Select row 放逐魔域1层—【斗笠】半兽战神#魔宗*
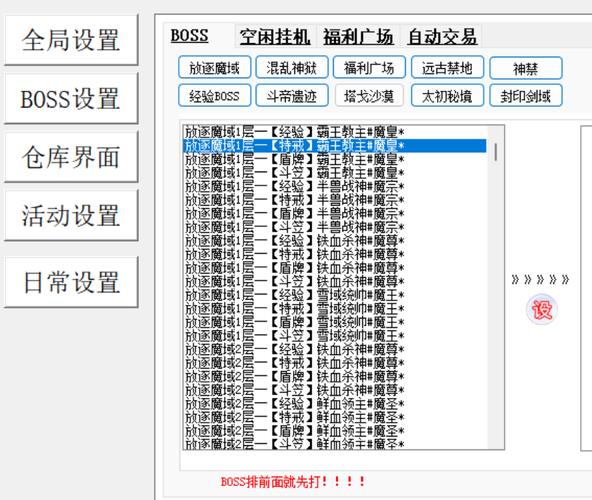This screenshot has width=592, height=500. [335, 227]
